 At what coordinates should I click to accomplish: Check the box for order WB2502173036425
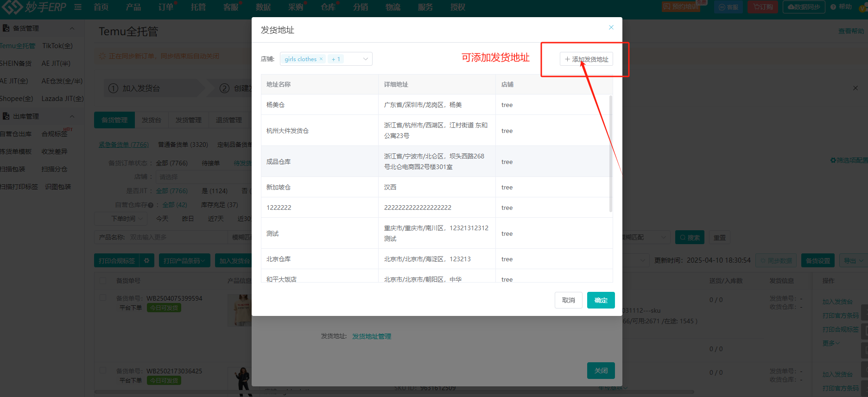[x=103, y=370]
